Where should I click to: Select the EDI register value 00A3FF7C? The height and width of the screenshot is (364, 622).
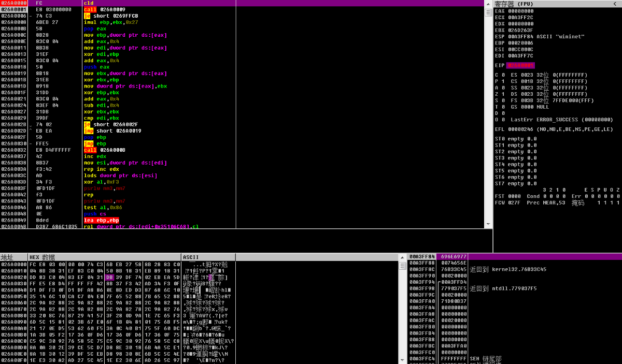pyautogui.click(x=520, y=56)
